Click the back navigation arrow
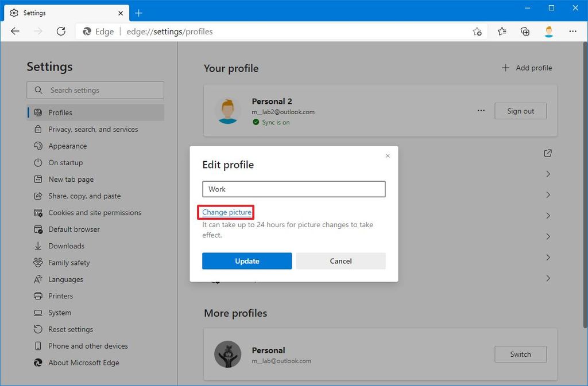Viewport: 588px width, 386px height. (15, 32)
